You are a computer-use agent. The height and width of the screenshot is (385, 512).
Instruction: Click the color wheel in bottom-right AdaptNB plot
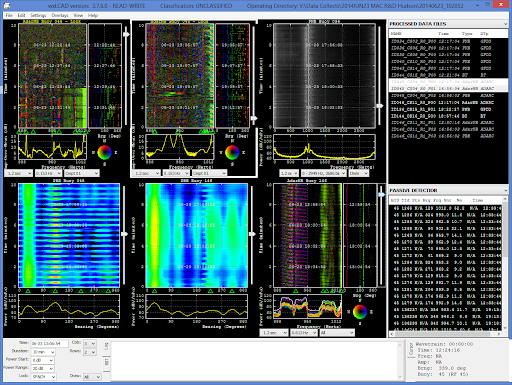tap(360, 312)
